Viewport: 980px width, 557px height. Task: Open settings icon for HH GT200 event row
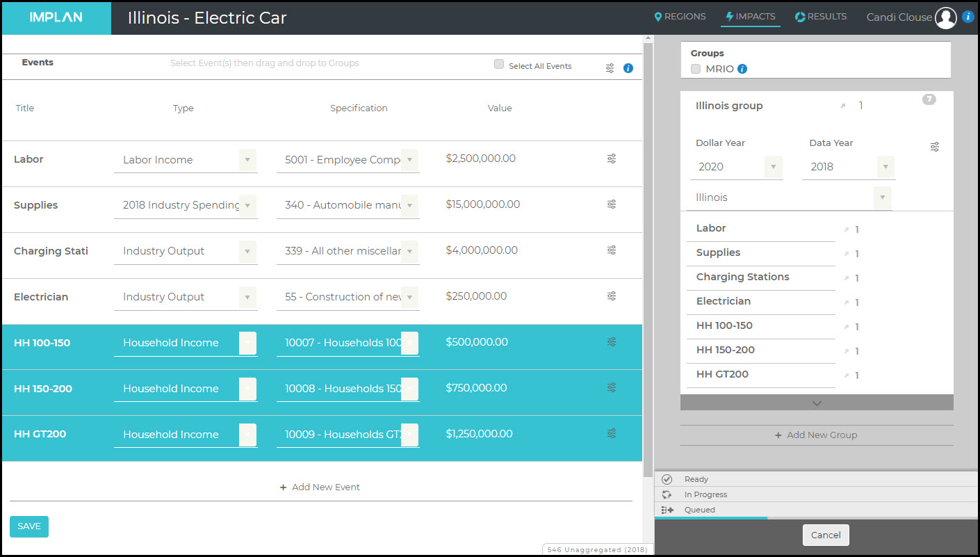pyautogui.click(x=612, y=434)
